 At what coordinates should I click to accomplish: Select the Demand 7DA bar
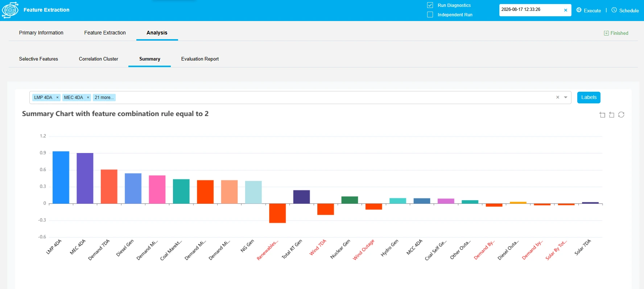click(x=109, y=186)
